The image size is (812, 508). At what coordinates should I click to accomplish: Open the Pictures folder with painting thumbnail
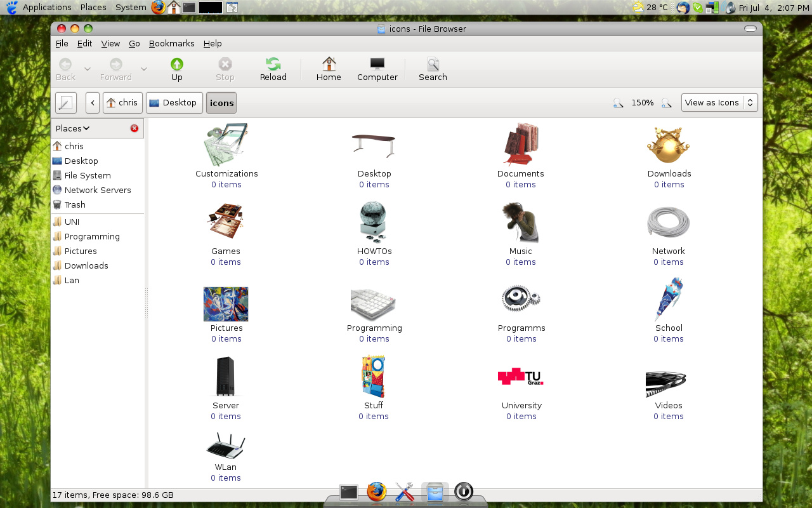pos(226,304)
